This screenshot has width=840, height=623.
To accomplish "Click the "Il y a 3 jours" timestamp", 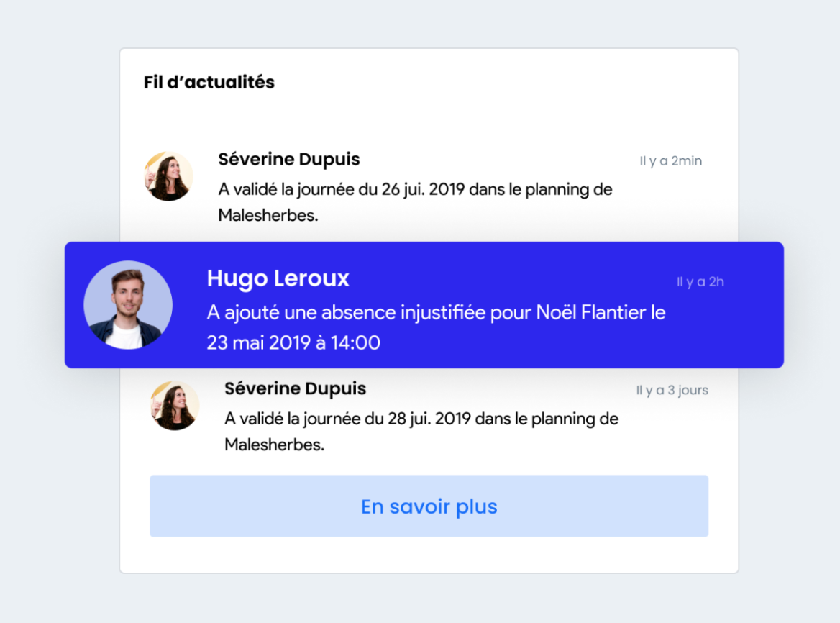I will (672, 391).
